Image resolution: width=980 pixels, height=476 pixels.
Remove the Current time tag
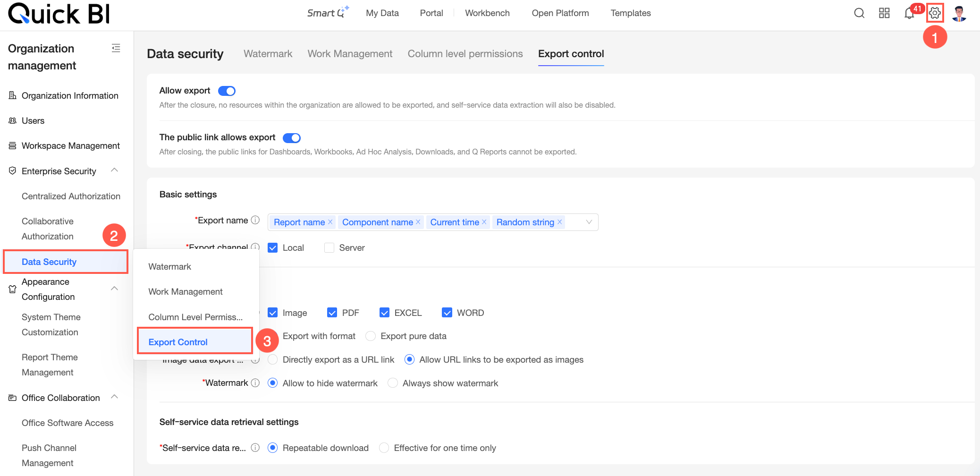(484, 222)
